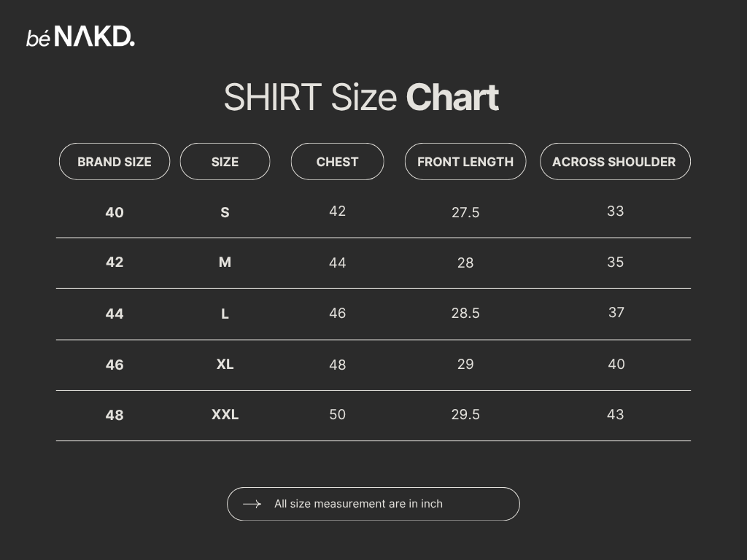Click the bé NAKD. logo
This screenshot has height=560, width=747.
pyautogui.click(x=80, y=37)
